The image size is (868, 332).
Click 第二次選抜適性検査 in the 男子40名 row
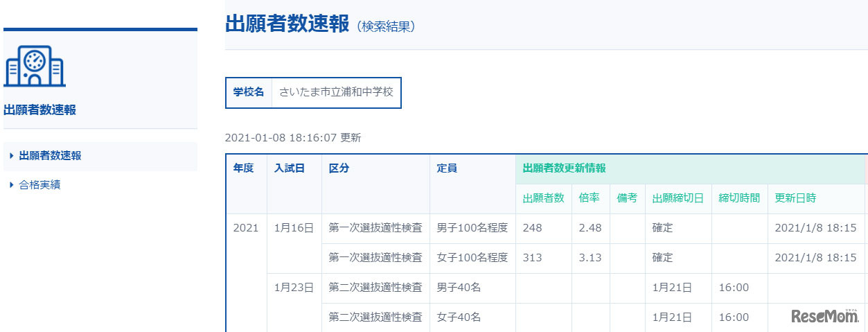tap(375, 287)
